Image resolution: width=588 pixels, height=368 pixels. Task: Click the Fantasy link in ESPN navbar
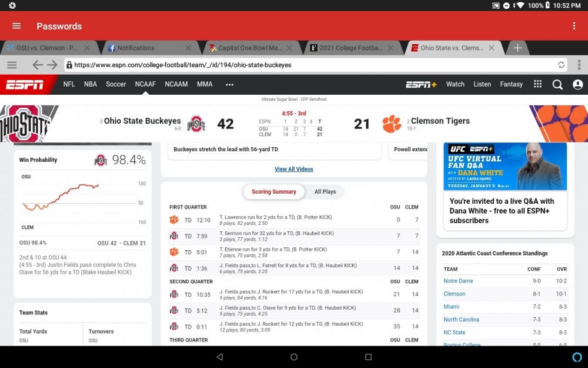point(511,84)
